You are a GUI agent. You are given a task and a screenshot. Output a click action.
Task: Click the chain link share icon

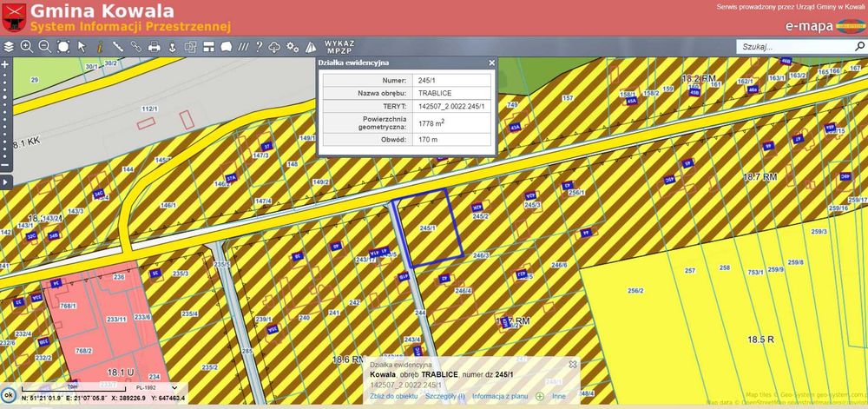[x=136, y=47]
